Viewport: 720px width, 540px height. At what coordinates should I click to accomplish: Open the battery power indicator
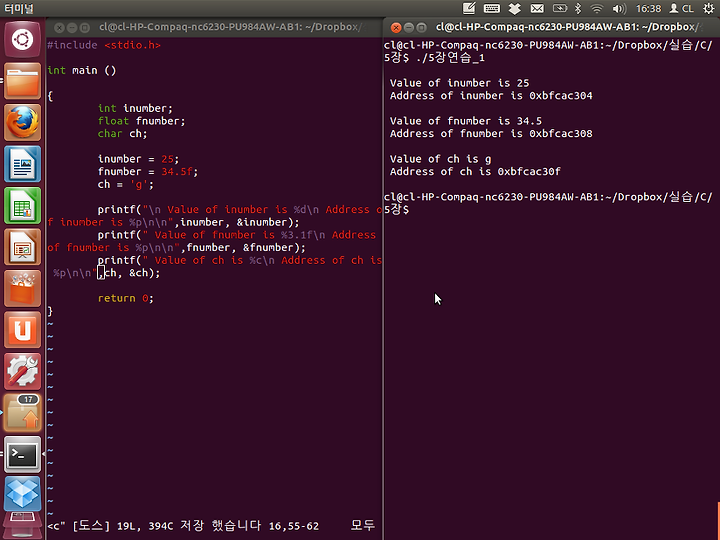coord(560,8)
